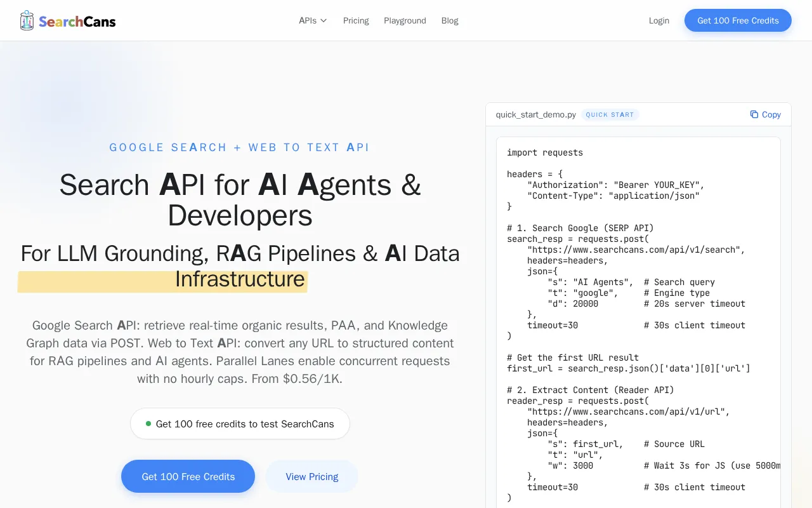This screenshot has height=508, width=812.
Task: Click the green dot in the credits pill
Action: (x=148, y=424)
